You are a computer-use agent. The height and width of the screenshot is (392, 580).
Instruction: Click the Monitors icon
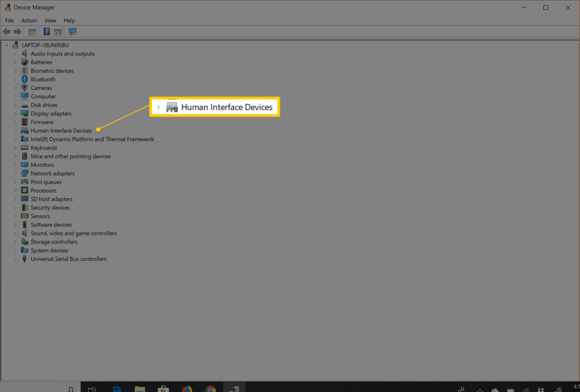click(24, 164)
